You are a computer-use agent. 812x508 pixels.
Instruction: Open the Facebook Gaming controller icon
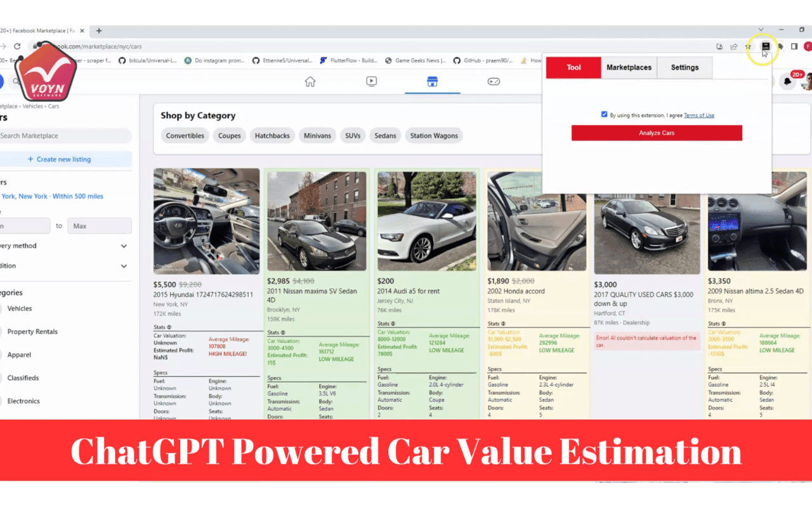click(493, 81)
